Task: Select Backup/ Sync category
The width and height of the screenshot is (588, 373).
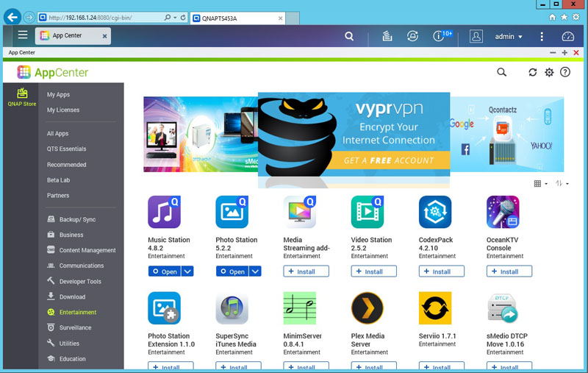Action: [71, 219]
